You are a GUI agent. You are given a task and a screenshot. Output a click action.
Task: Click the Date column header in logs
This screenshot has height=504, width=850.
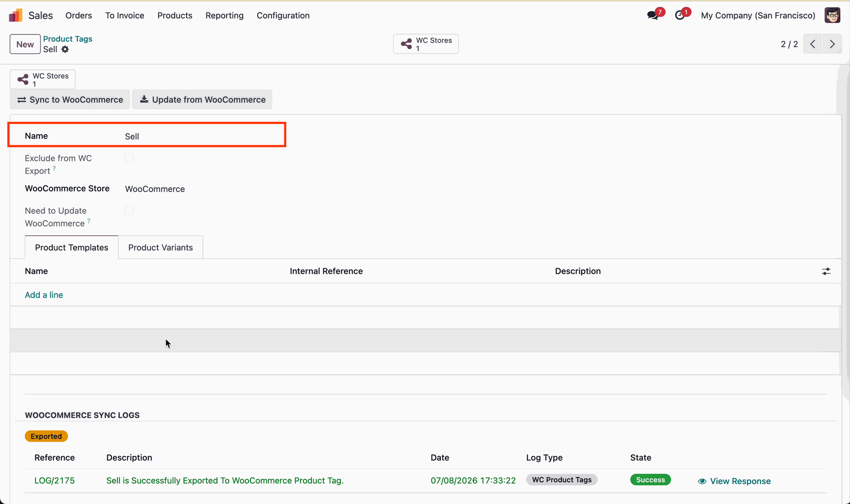(x=440, y=458)
